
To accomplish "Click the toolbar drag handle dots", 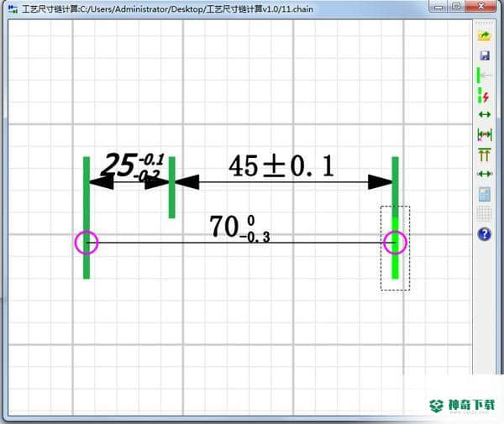I will click(x=484, y=23).
